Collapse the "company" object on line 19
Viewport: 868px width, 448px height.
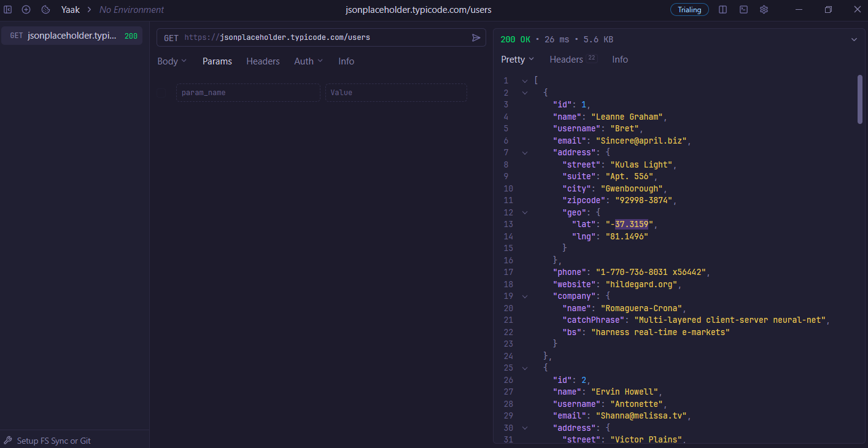(525, 296)
